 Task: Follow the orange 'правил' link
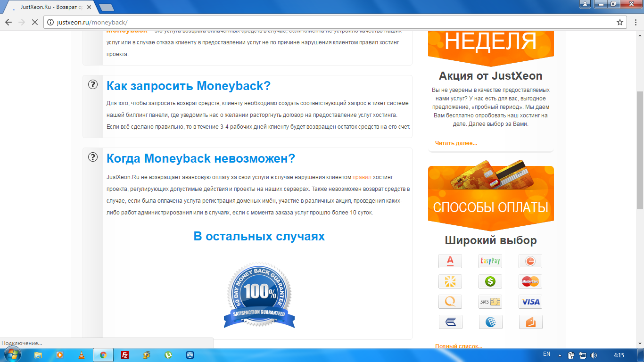362,177
